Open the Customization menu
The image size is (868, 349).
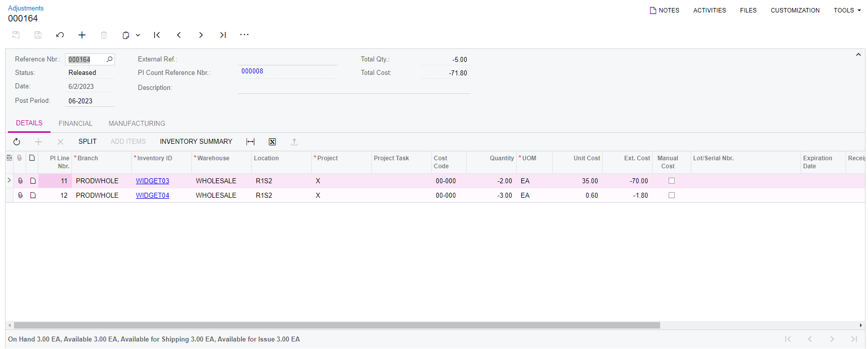coord(795,10)
